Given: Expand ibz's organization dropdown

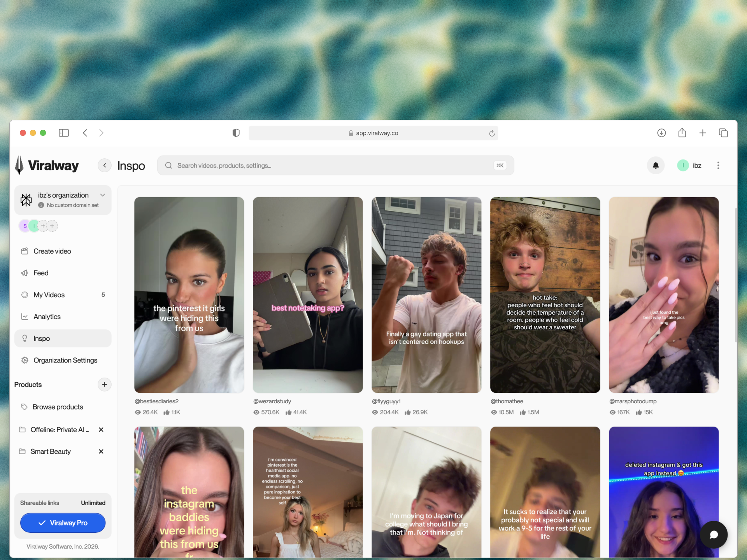Looking at the screenshot, I should [103, 195].
